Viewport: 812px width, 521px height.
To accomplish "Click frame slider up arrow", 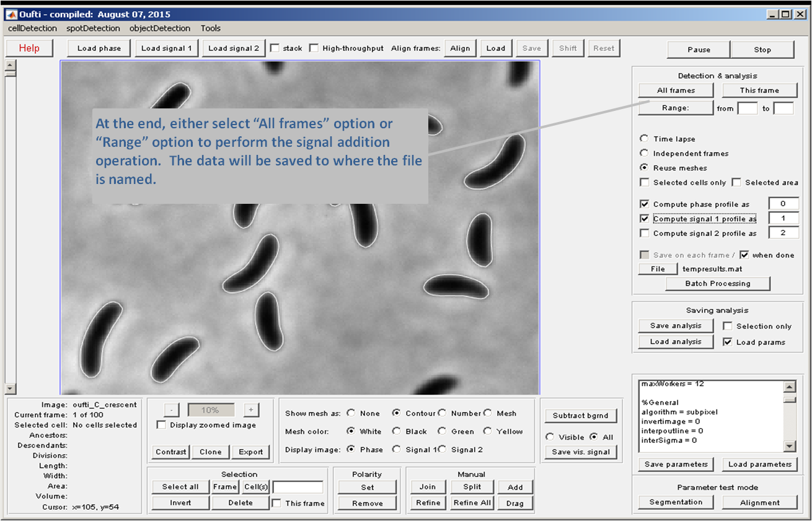I will click(10, 64).
